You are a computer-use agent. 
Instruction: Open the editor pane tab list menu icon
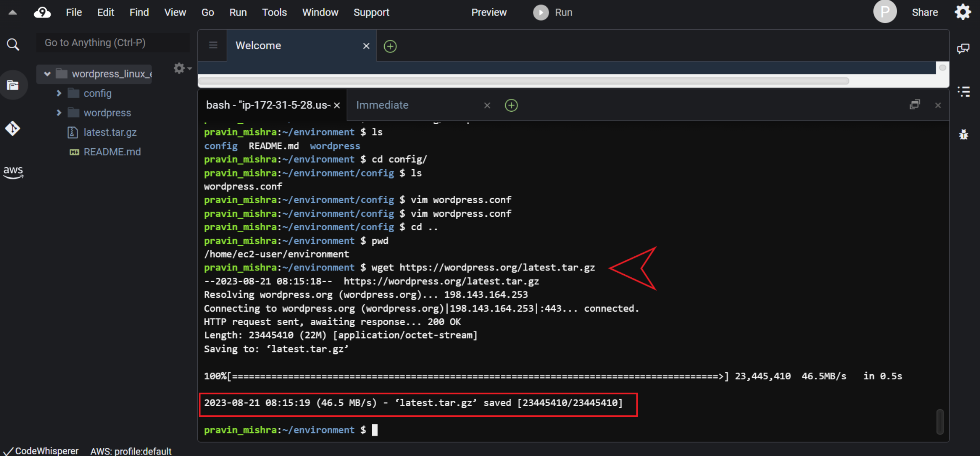tap(213, 46)
